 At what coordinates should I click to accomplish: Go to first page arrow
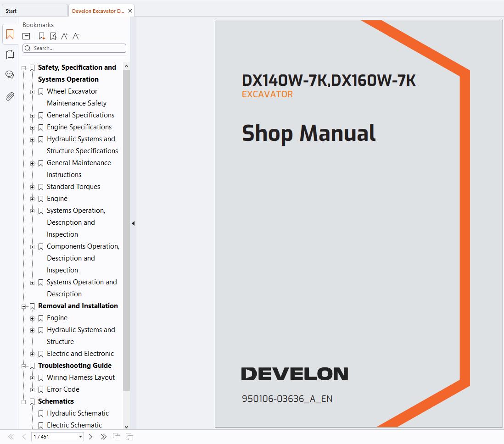click(x=11, y=437)
